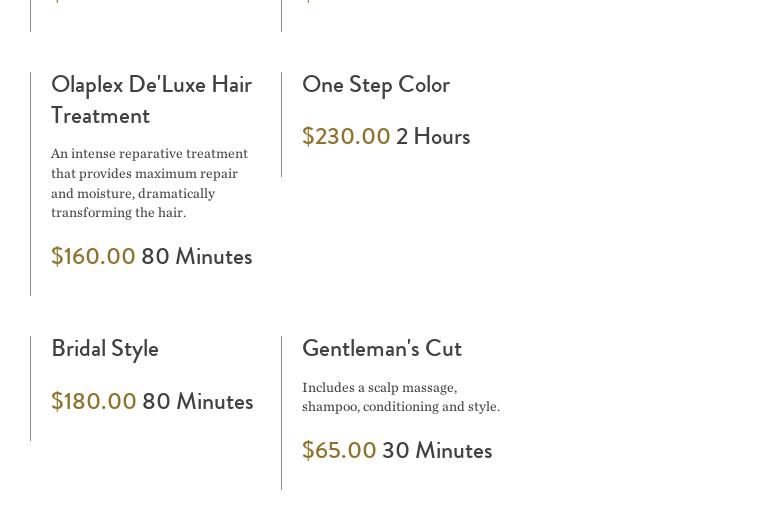This screenshot has height=508, width=770.
Task: Select the $65.00 Gentleman's Cut price
Action: point(339,450)
